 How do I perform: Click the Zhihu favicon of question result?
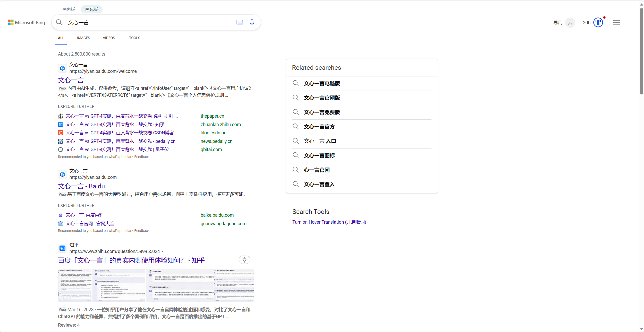tap(62, 248)
